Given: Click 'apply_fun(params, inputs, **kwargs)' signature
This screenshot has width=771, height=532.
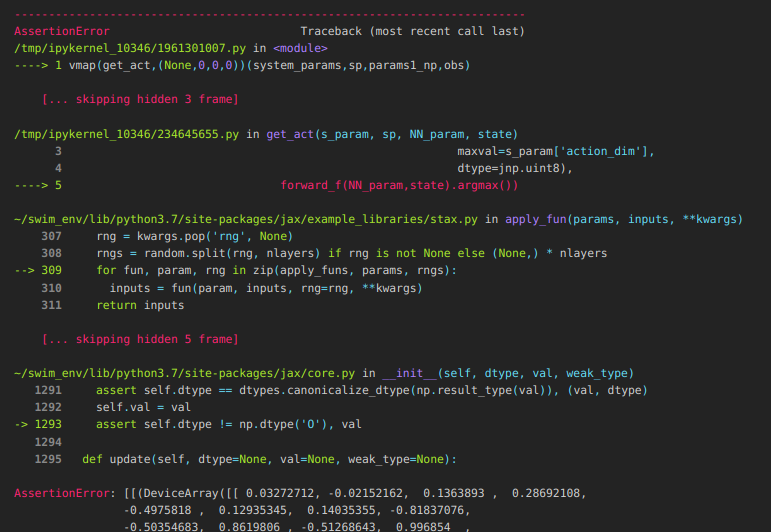Looking at the screenshot, I should (624, 219).
